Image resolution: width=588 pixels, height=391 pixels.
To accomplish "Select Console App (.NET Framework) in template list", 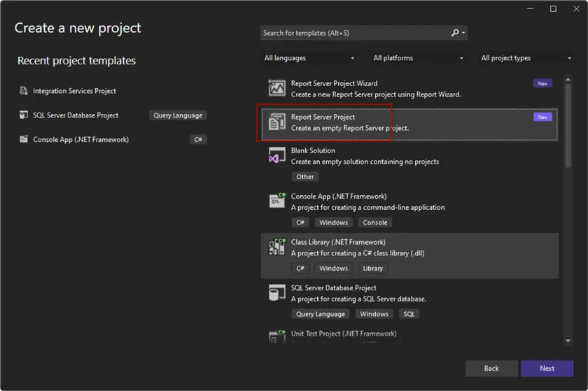I will coord(409,210).
